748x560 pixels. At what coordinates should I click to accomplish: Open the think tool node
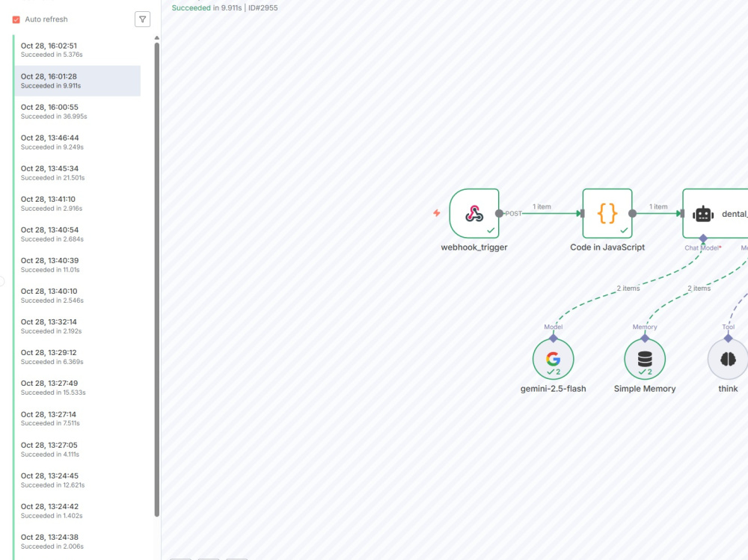click(728, 359)
